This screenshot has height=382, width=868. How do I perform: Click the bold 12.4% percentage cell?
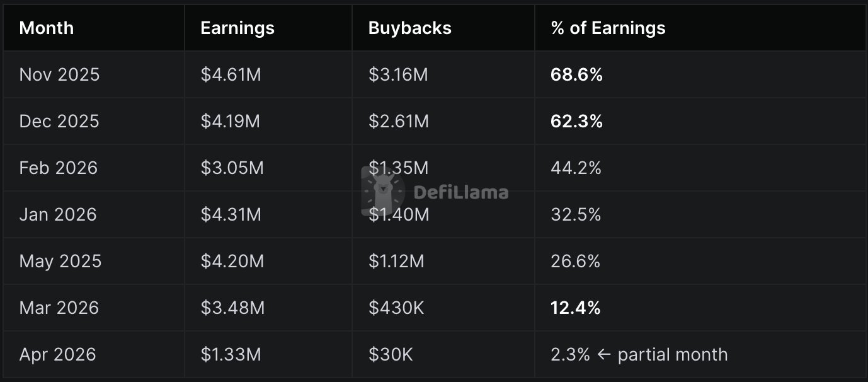pyautogui.click(x=575, y=308)
